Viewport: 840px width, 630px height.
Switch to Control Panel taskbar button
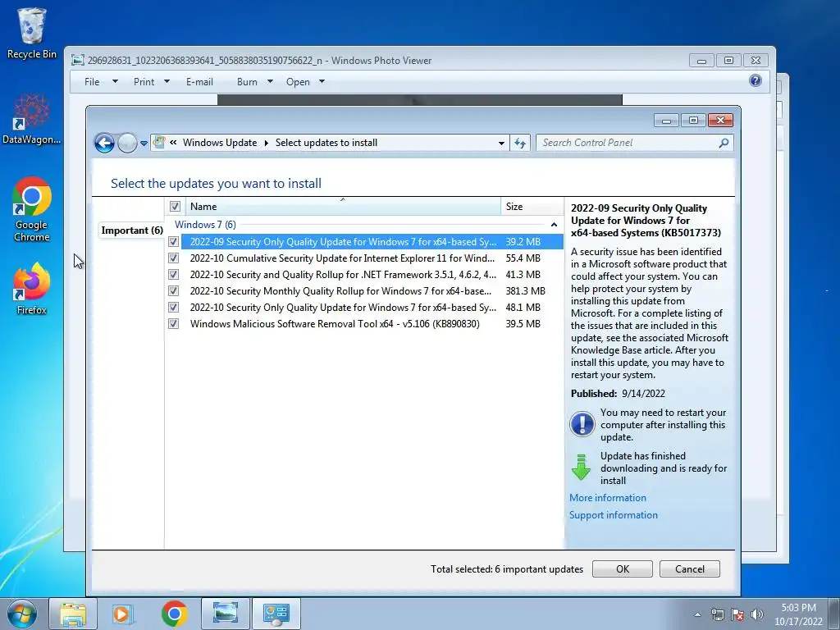pos(276,614)
